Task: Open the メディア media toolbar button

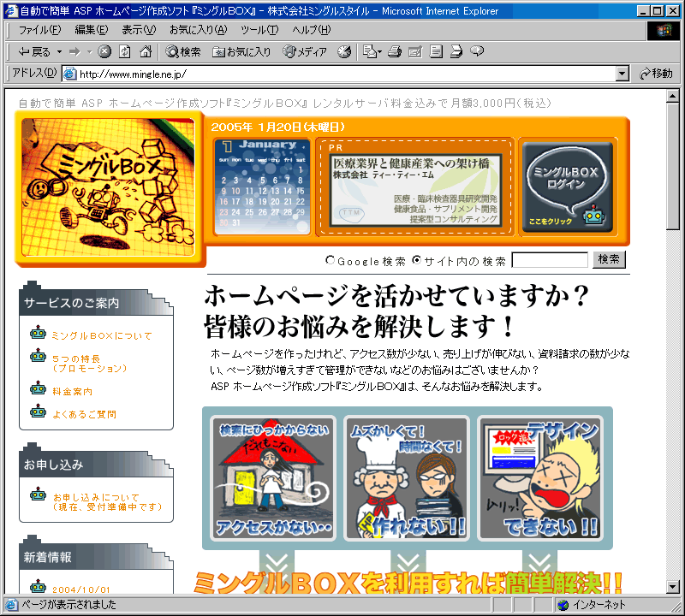Action: tap(305, 52)
